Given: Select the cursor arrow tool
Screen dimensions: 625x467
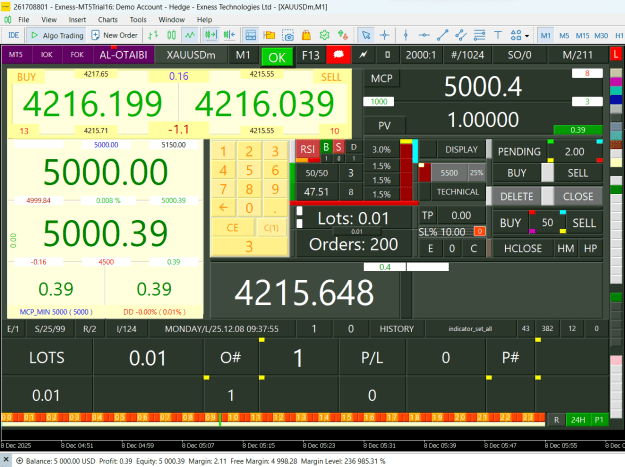Looking at the screenshot, I should [366, 35].
